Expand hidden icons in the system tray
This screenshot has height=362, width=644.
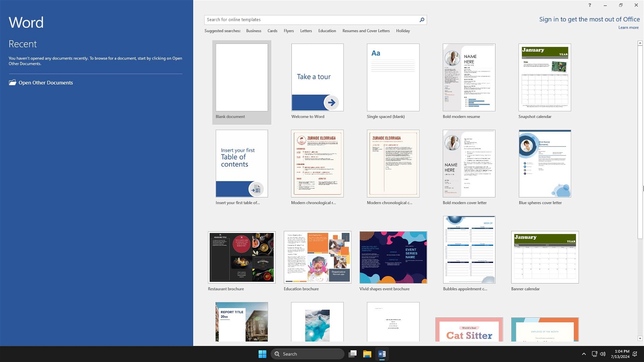pyautogui.click(x=584, y=354)
